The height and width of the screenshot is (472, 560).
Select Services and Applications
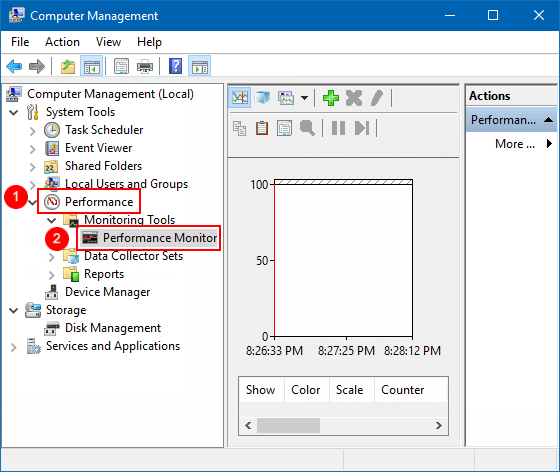point(113,346)
